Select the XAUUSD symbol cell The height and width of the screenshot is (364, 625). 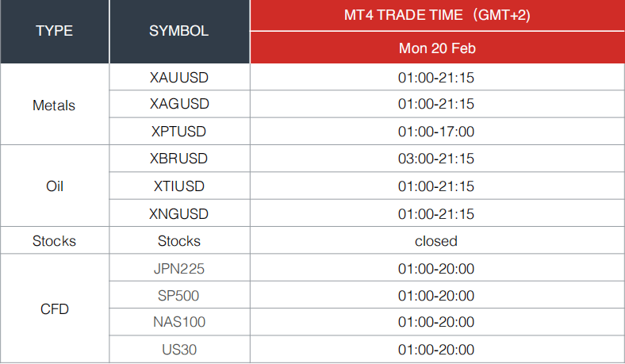pyautogui.click(x=179, y=78)
